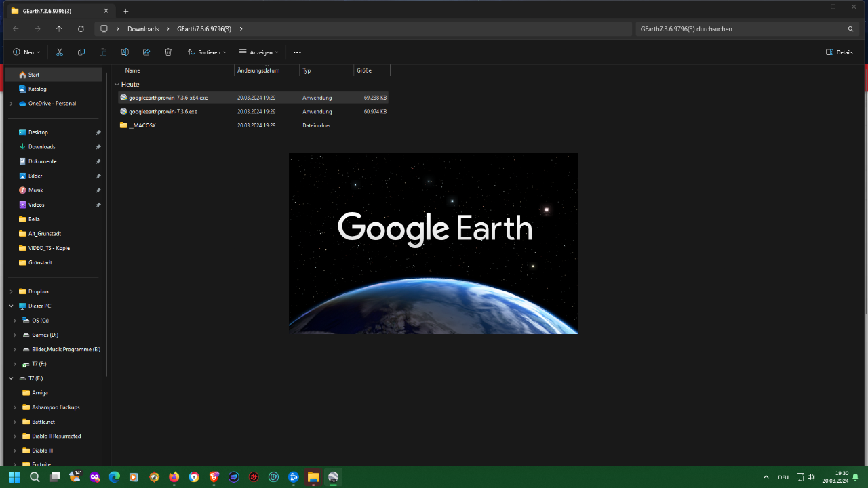Toggle the Details pane button
The height and width of the screenshot is (488, 868).
coord(840,52)
